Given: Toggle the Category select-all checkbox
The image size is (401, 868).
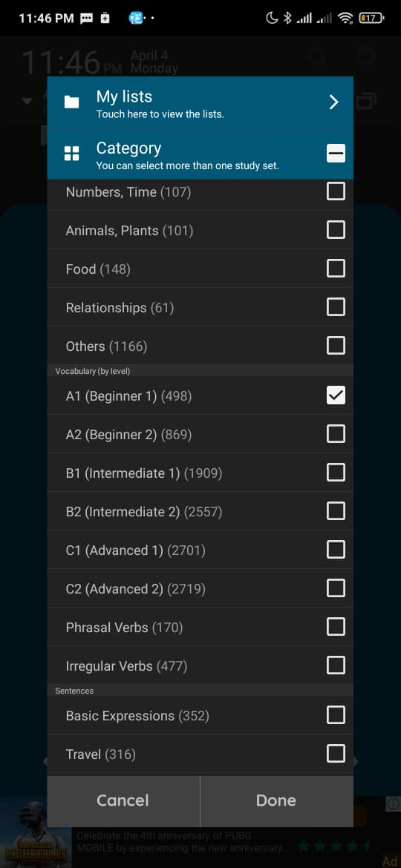Looking at the screenshot, I should [336, 154].
